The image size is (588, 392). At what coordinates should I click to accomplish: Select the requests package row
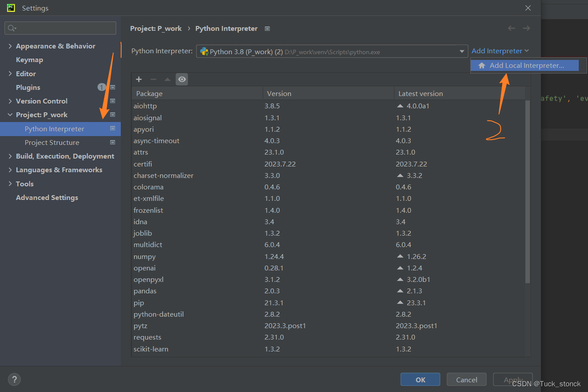click(328, 337)
